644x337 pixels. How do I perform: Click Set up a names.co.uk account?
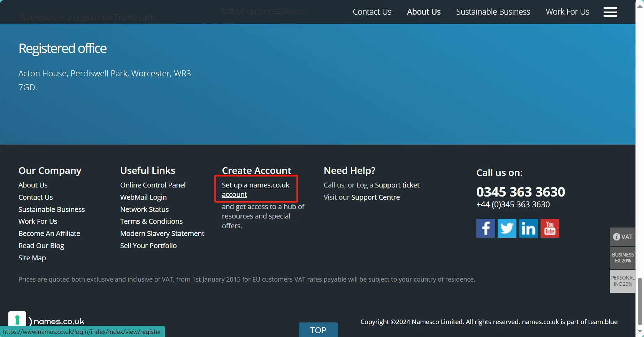(x=255, y=190)
